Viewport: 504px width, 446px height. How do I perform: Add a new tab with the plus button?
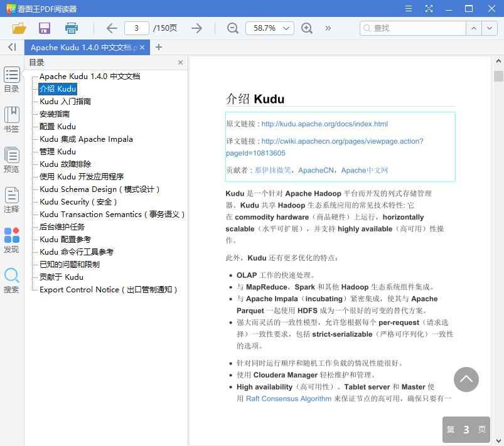click(x=158, y=47)
